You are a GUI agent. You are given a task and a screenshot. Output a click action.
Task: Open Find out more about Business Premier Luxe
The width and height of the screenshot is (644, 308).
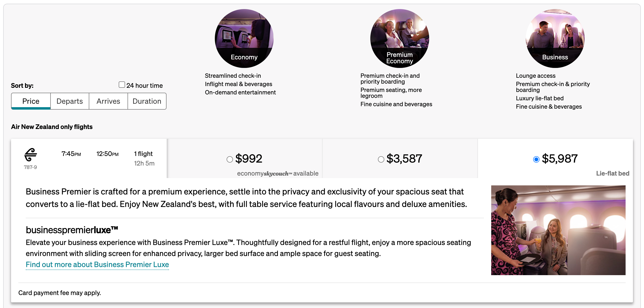coord(97,264)
